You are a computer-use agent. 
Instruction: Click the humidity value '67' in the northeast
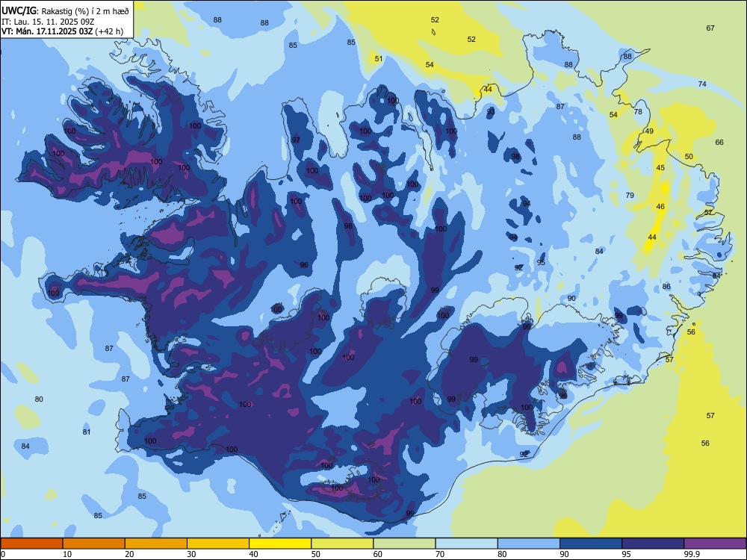coord(710,28)
